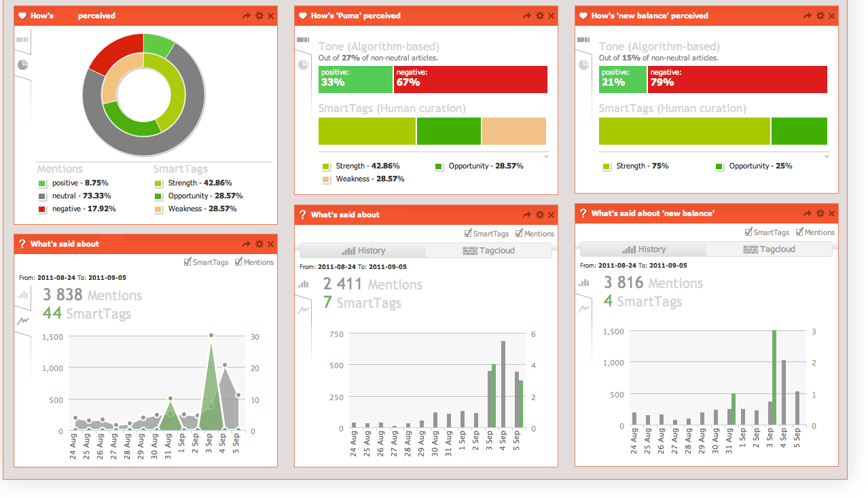This screenshot has height=498, width=868.
Task: Toggle SmartTags in What's said about 'new balance'
Action: pyautogui.click(x=748, y=232)
